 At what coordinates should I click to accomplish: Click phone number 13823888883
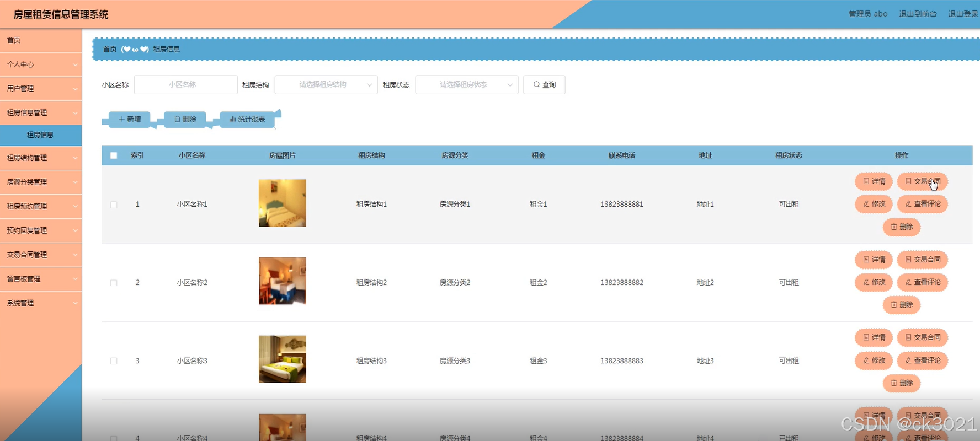[622, 361]
